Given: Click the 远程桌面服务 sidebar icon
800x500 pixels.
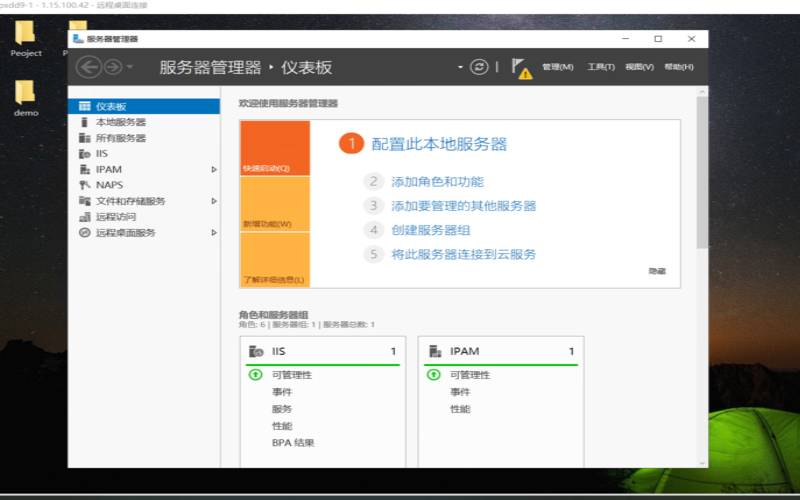Looking at the screenshot, I should (x=85, y=233).
